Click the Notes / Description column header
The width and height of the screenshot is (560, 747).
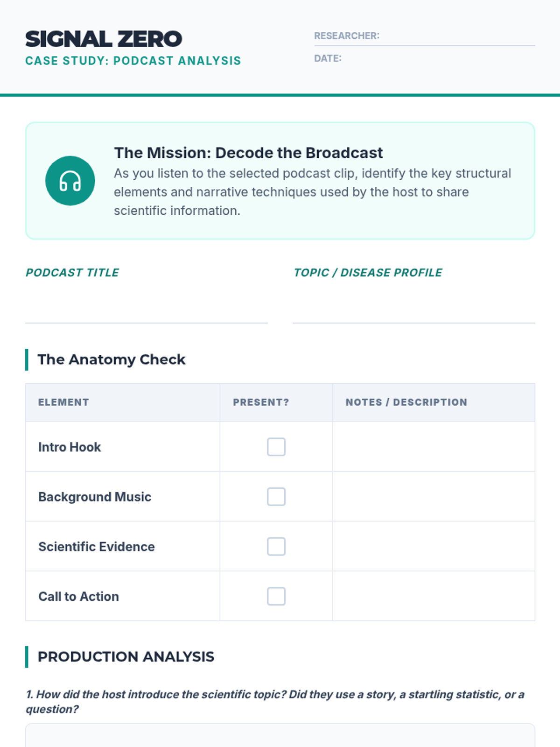tap(406, 402)
